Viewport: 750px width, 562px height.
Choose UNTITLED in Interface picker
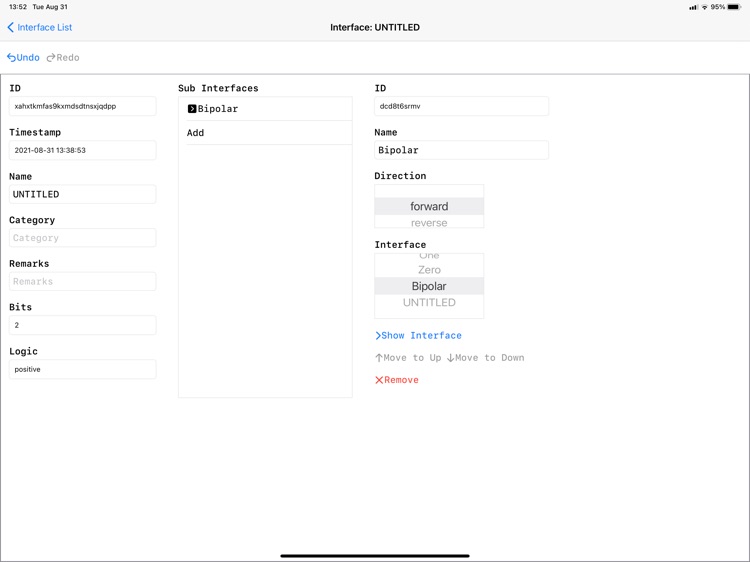coord(429,302)
